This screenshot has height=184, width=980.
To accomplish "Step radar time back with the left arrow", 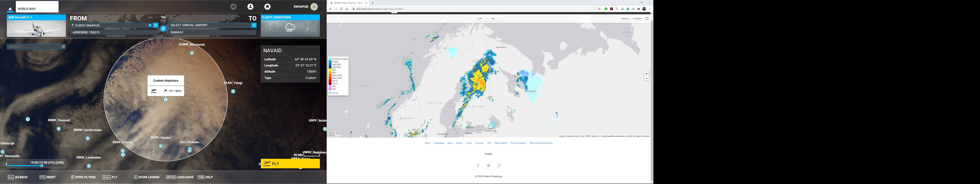I will click(487, 18).
